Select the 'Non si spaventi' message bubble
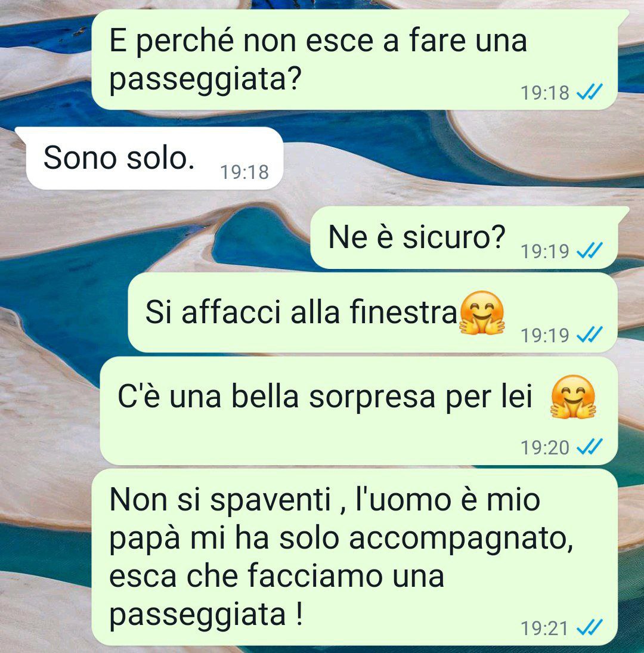 pyautogui.click(x=354, y=557)
